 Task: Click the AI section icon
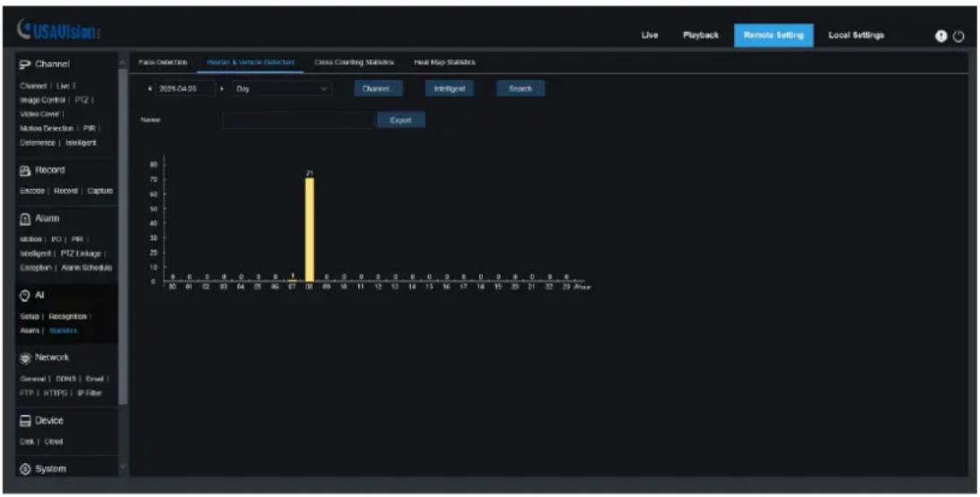(26, 295)
